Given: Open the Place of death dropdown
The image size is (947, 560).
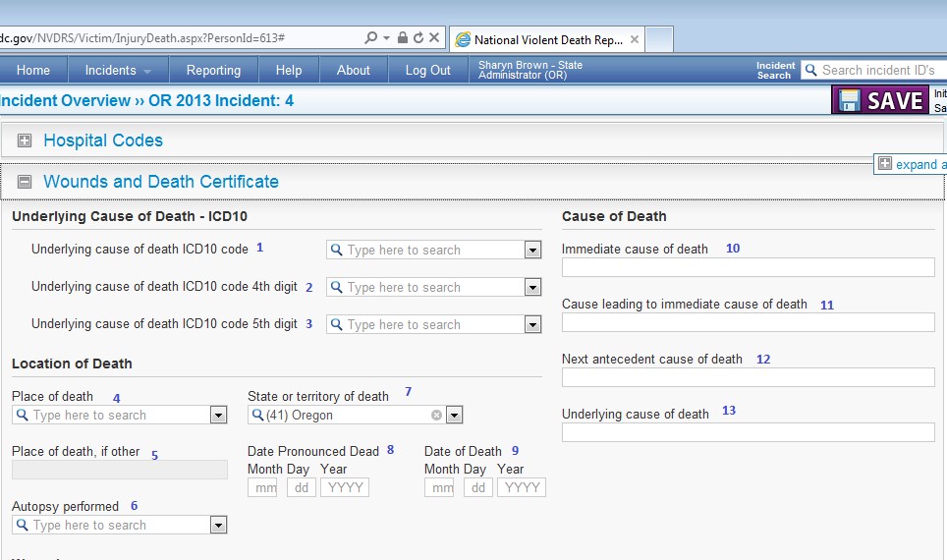Looking at the screenshot, I should coord(218,416).
